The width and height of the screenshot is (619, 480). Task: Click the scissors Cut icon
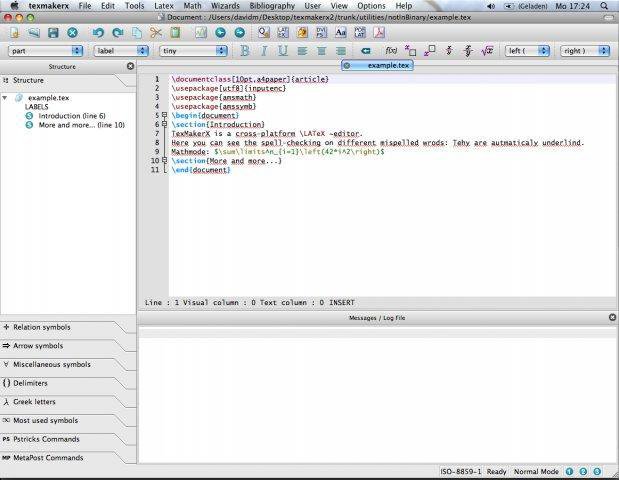coord(156,32)
